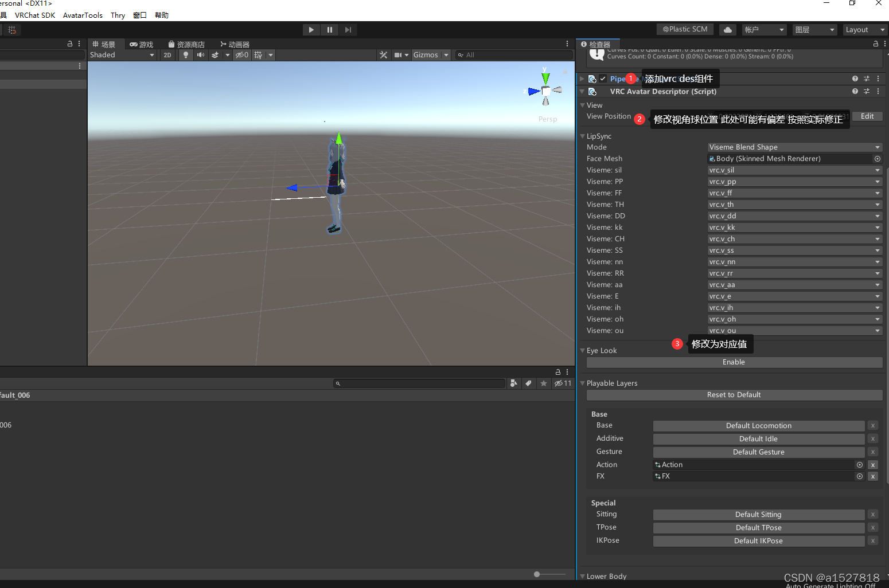
Task: Toggle scene audio on or off
Action: click(x=201, y=55)
